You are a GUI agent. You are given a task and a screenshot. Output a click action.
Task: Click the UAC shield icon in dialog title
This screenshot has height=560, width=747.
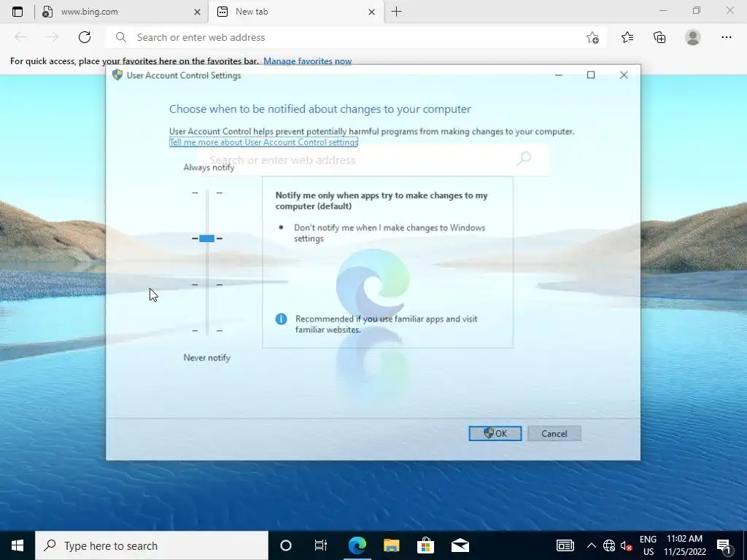click(117, 75)
